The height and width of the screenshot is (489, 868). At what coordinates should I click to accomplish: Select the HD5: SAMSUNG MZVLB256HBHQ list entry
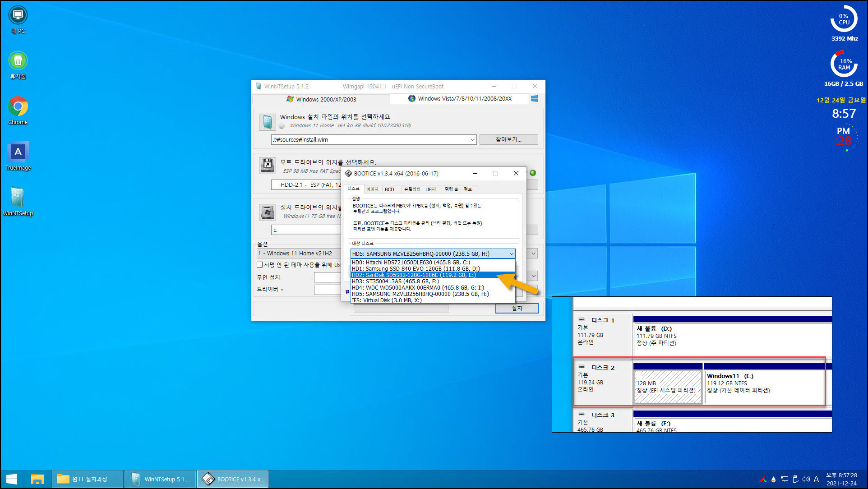coord(433,294)
